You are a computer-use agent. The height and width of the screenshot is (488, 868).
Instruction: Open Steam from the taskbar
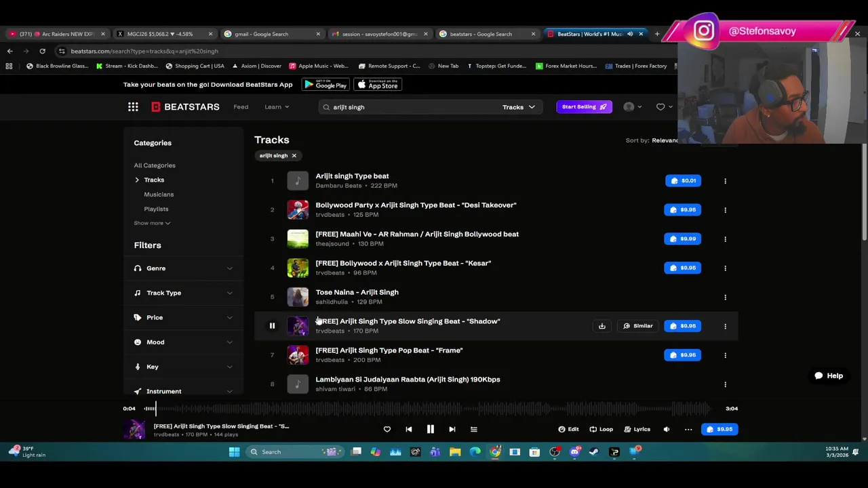(x=594, y=452)
